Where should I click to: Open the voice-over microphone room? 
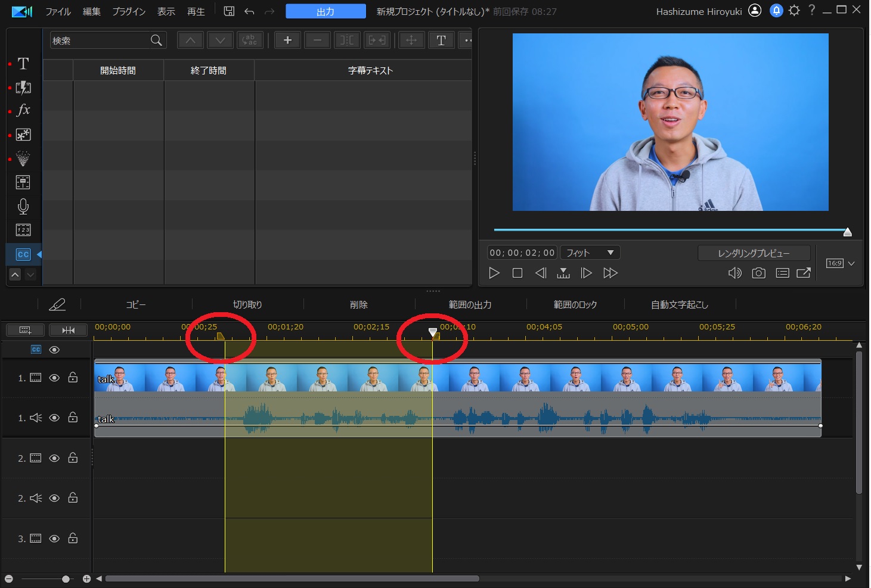coord(23,206)
